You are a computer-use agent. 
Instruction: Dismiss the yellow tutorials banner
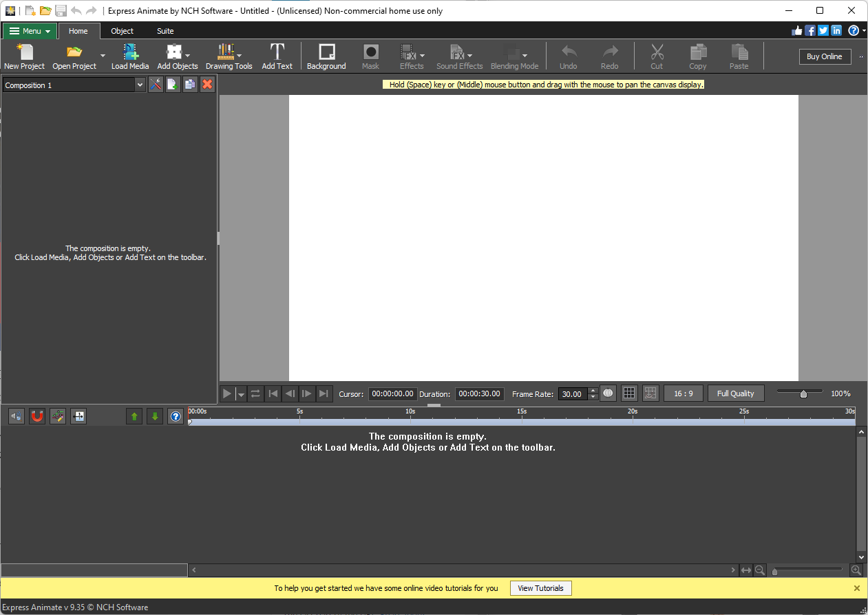(857, 588)
